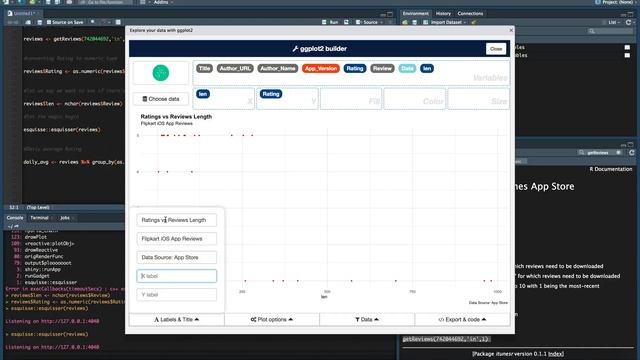
Task: Maximize the source editor pane
Action: (x=390, y=13)
